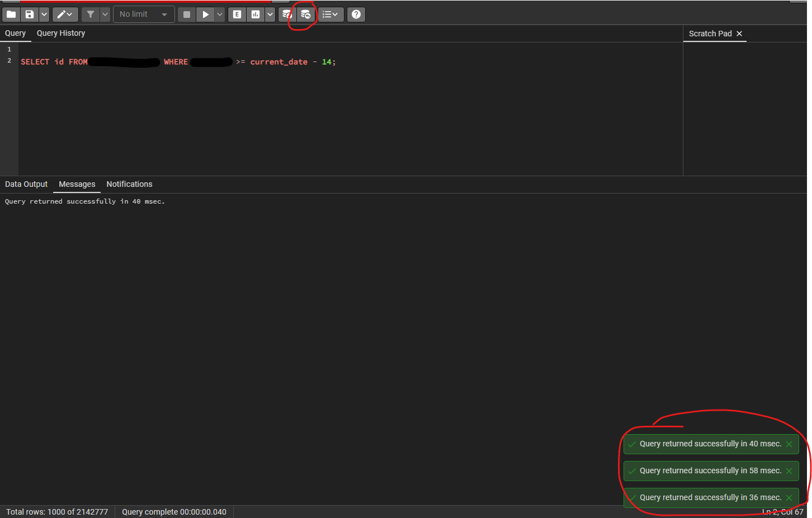Viewport: 812px width, 518px height.
Task: Click the Open File folder icon
Action: pyautogui.click(x=11, y=15)
